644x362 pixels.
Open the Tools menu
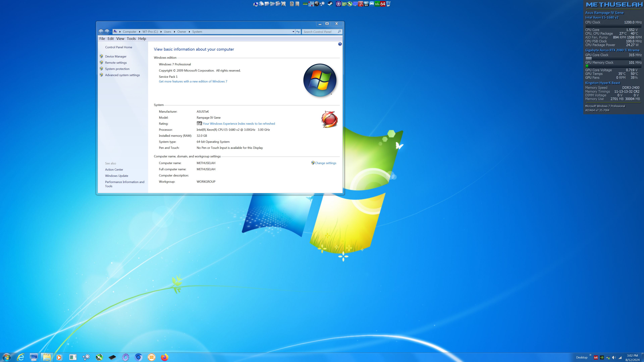click(x=131, y=39)
